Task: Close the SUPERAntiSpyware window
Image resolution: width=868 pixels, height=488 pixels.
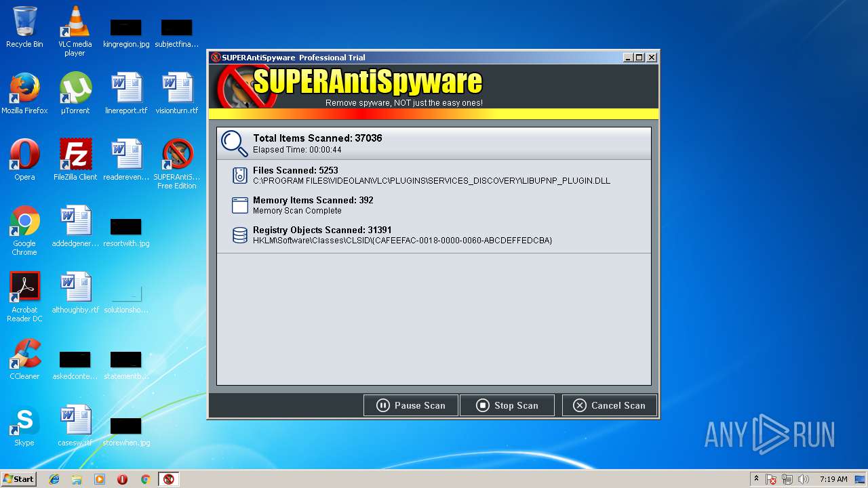Action: click(652, 58)
